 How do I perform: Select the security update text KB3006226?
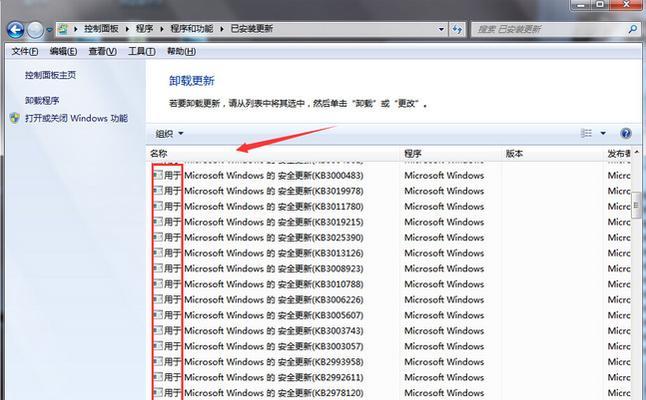click(x=264, y=300)
